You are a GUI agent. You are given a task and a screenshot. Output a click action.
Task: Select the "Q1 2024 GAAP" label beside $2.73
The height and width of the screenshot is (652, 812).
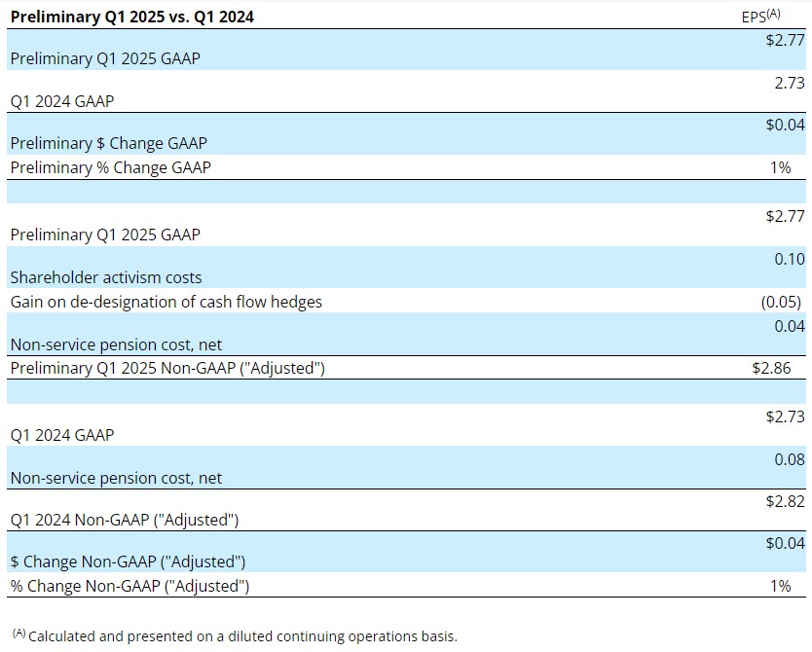(x=62, y=435)
